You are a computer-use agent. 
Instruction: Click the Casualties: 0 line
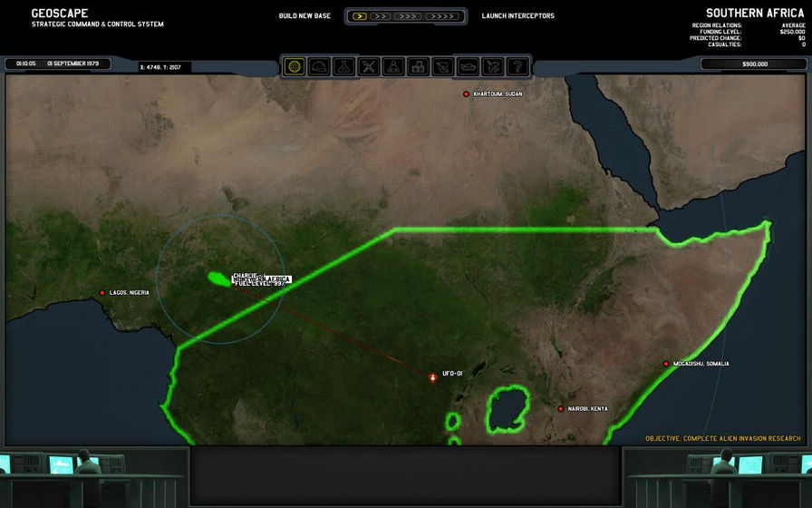click(757, 44)
